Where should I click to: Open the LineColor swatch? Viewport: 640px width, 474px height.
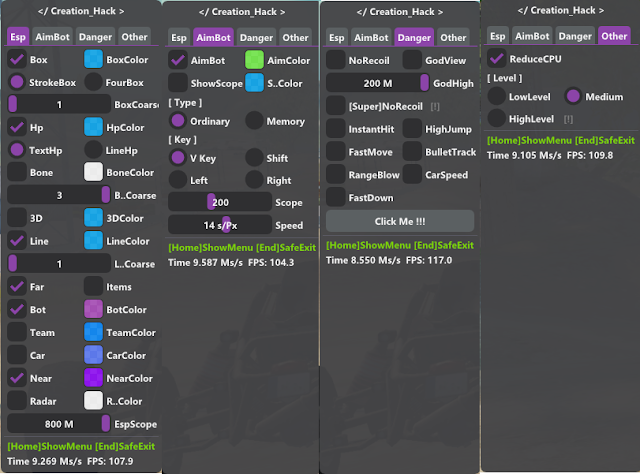[x=93, y=241]
